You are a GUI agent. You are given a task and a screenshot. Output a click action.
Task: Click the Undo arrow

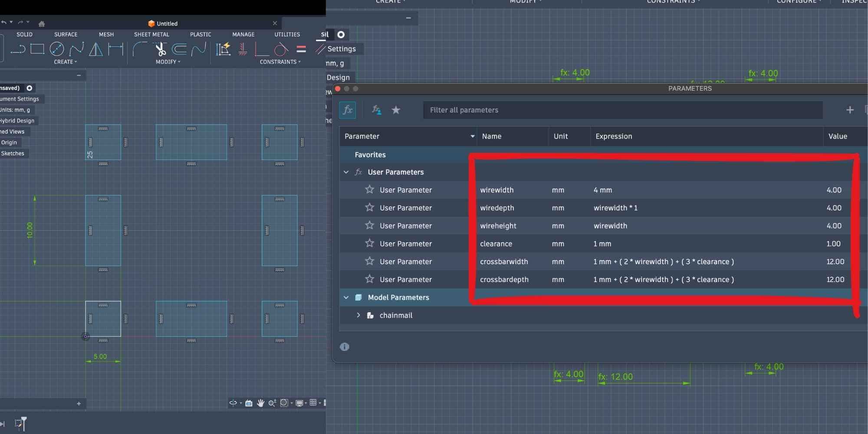point(4,22)
